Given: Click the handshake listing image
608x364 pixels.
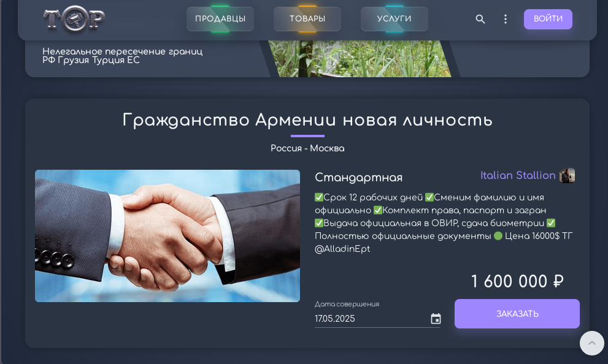Looking at the screenshot, I should (167, 236).
